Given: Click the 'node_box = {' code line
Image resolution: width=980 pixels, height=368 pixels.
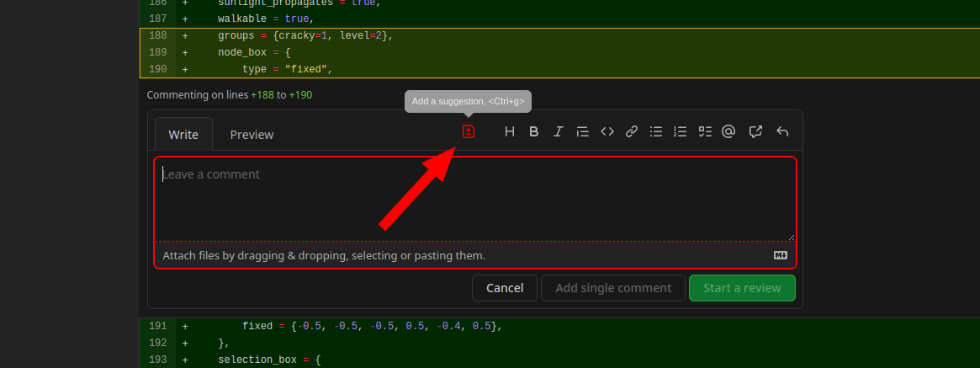Looking at the screenshot, I should [x=254, y=52].
